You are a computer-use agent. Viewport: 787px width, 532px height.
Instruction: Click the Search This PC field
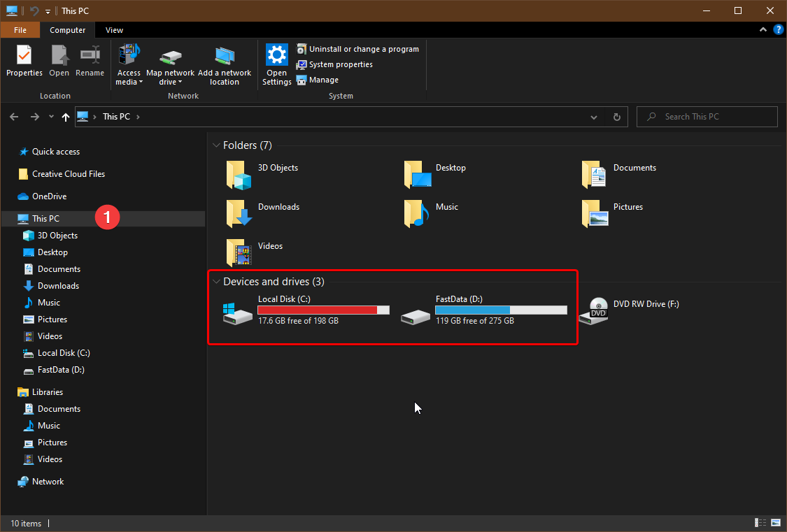(707, 117)
